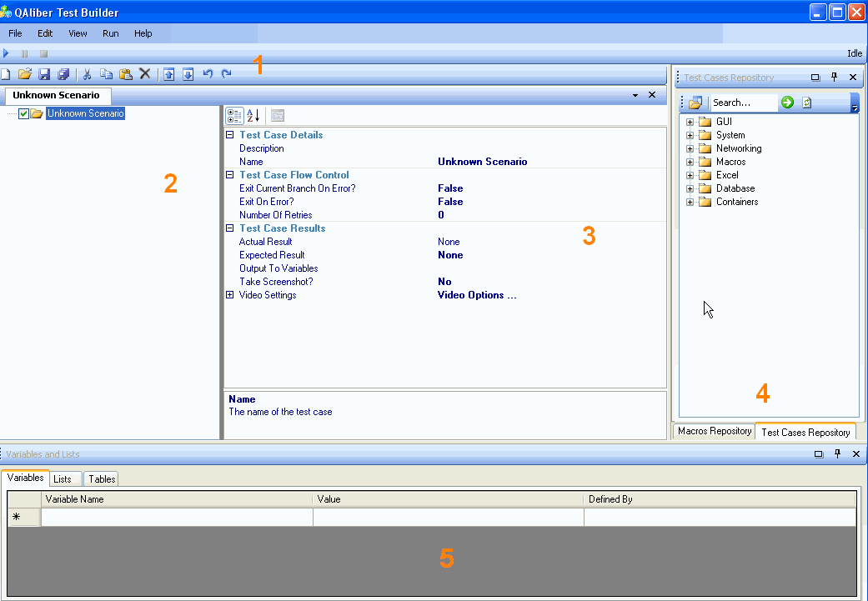
Task: Delete the selected item with the X icon
Action: coord(145,74)
